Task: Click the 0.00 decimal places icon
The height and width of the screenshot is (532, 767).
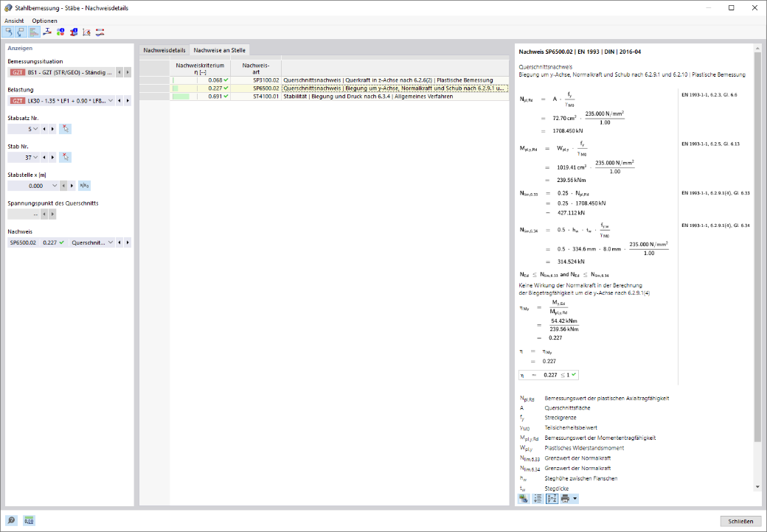Action: (29, 521)
